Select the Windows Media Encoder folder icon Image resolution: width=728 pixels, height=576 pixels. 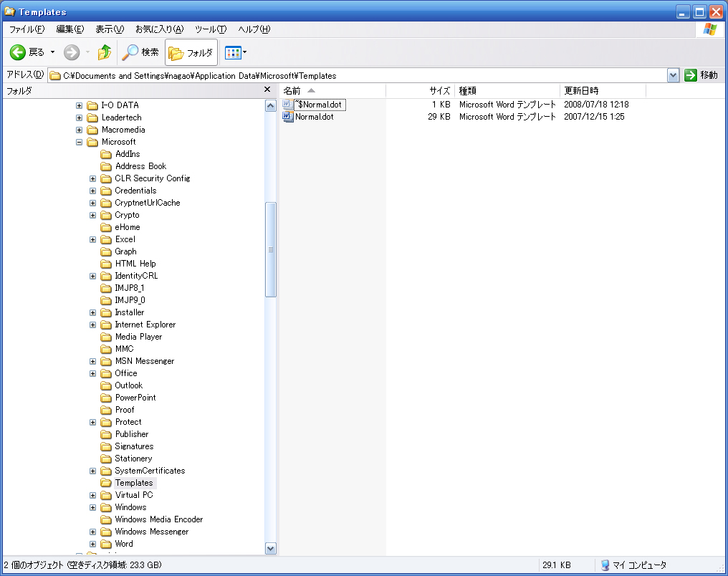tap(106, 520)
